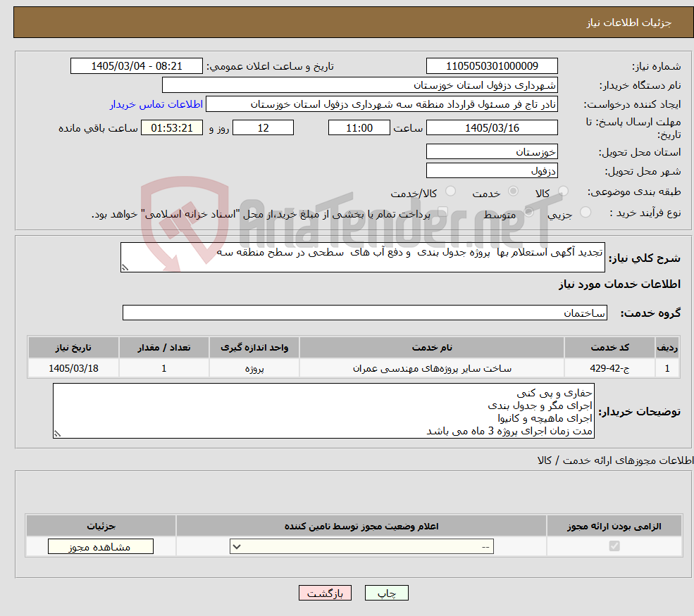
Task: Click the تعداد / مقدار column header
Action: (164, 348)
